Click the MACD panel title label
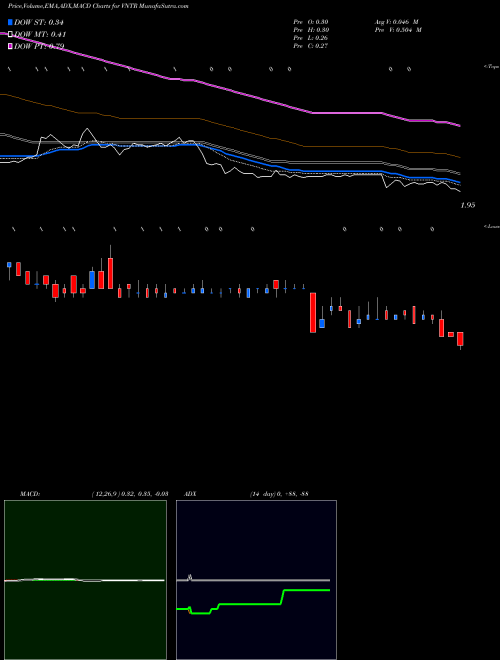500x660 pixels. [30, 494]
